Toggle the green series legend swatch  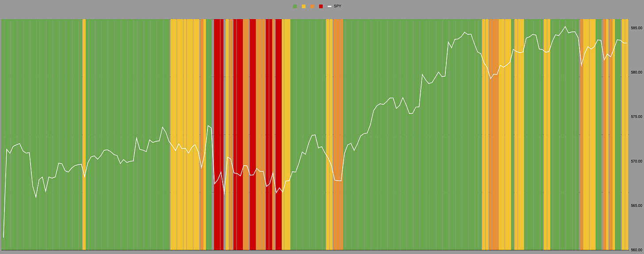click(295, 6)
